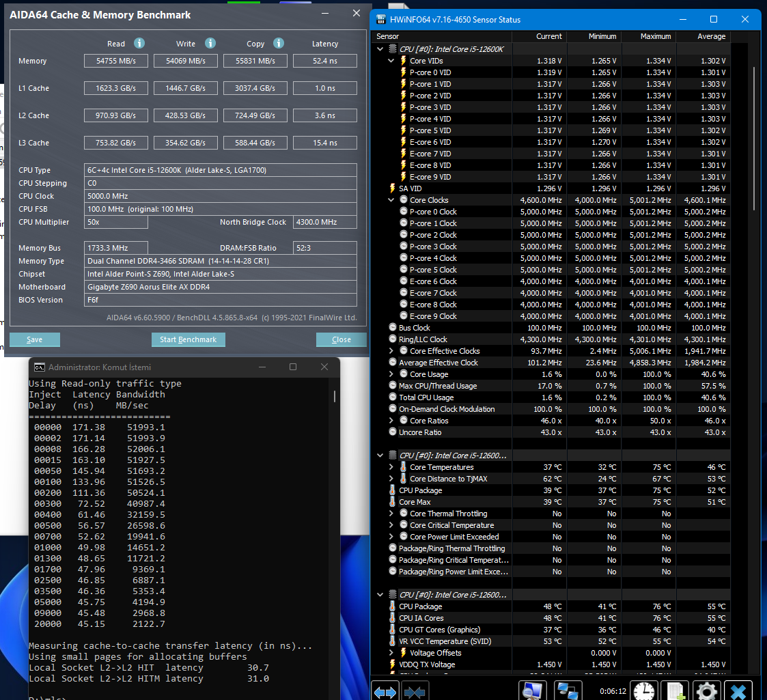Click the CPU Clock 5000.0 MHz field
767x700 pixels.
220,196
